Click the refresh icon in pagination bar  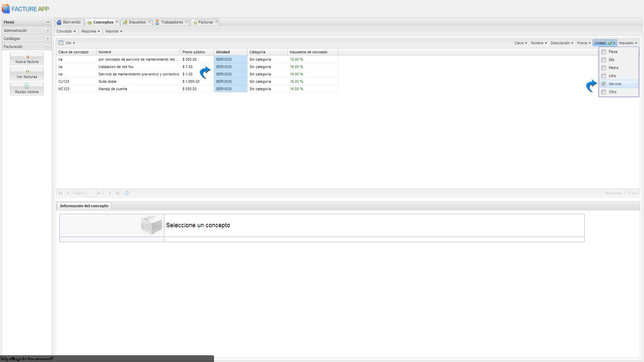[127, 193]
